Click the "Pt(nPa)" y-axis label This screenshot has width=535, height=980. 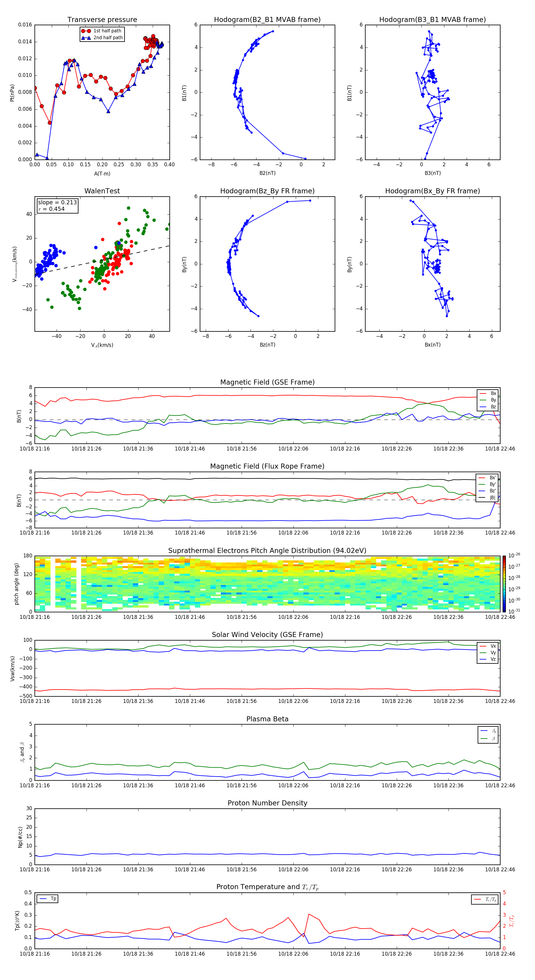coord(12,92)
